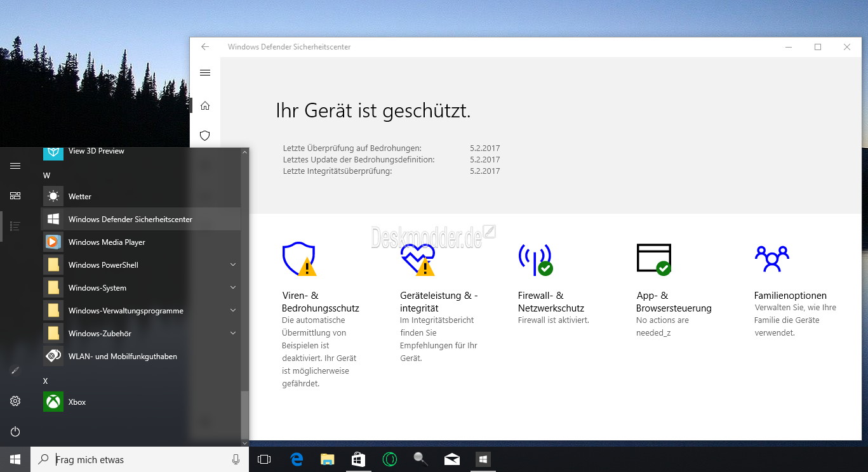The height and width of the screenshot is (472, 868).
Task: Maximize the Defender Sicherheitscenter window
Action: (818, 47)
